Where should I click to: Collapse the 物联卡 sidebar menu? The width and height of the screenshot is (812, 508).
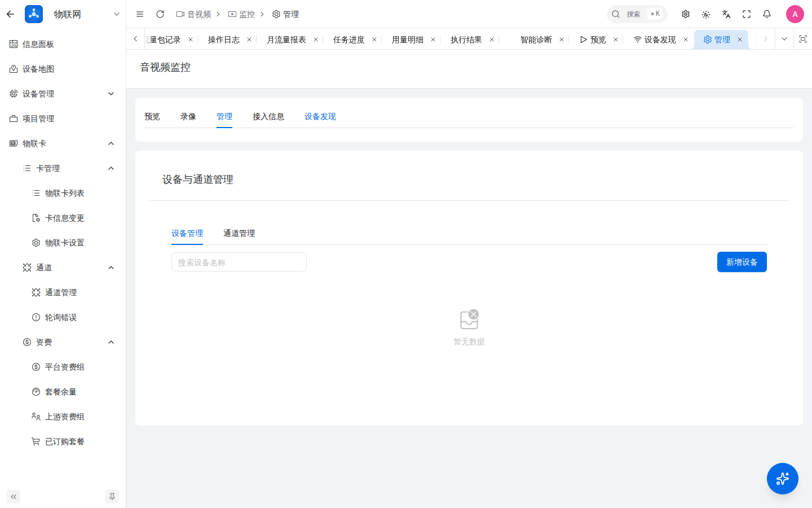(x=63, y=143)
